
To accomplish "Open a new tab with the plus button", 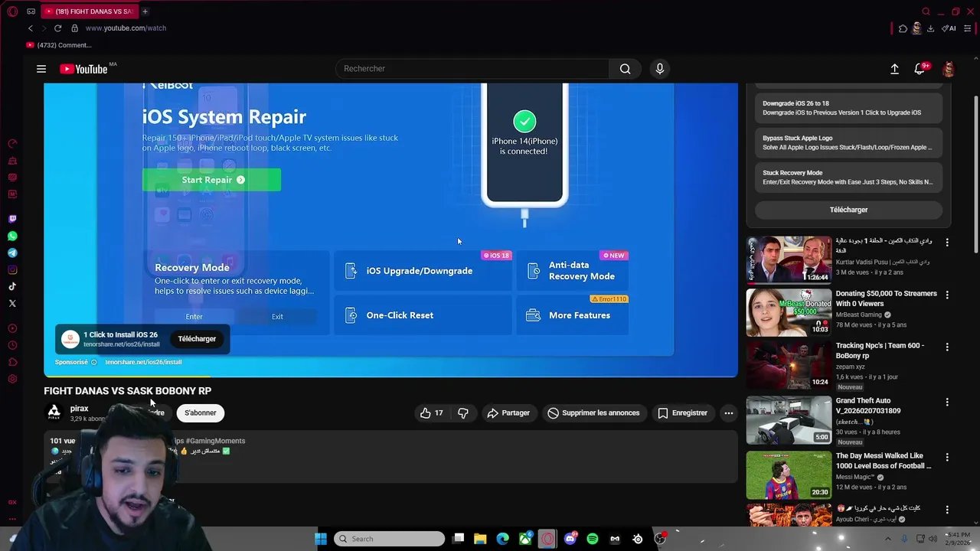I will (145, 11).
